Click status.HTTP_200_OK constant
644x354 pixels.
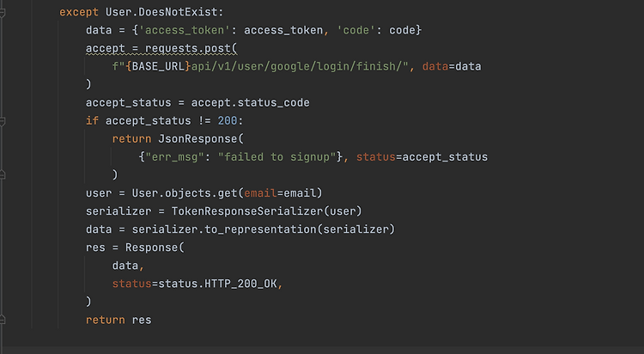click(217, 284)
